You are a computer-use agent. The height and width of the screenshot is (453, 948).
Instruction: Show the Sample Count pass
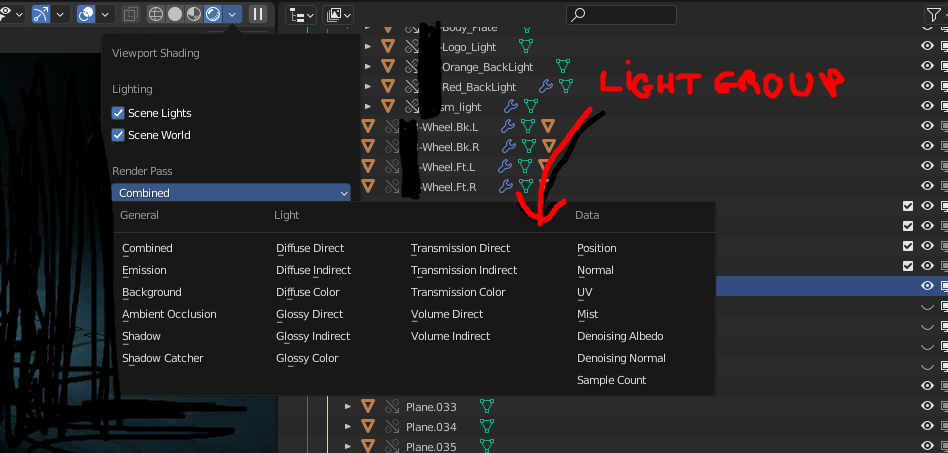(611, 380)
